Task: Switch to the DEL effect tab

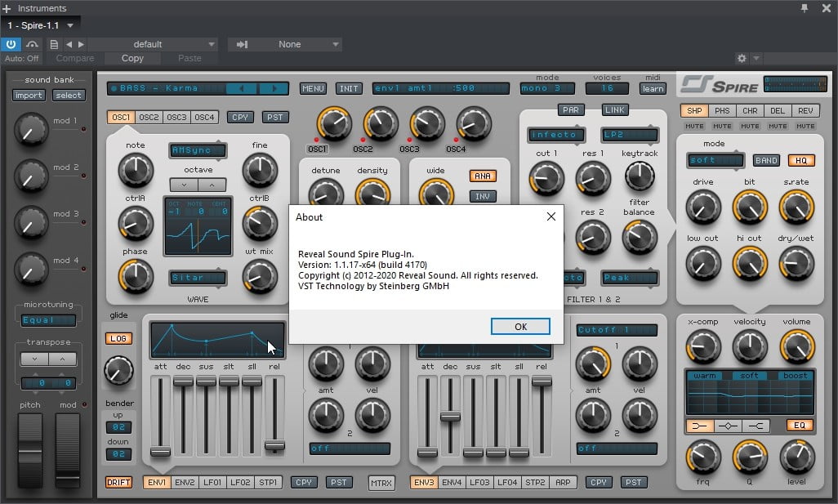Action: (x=778, y=110)
